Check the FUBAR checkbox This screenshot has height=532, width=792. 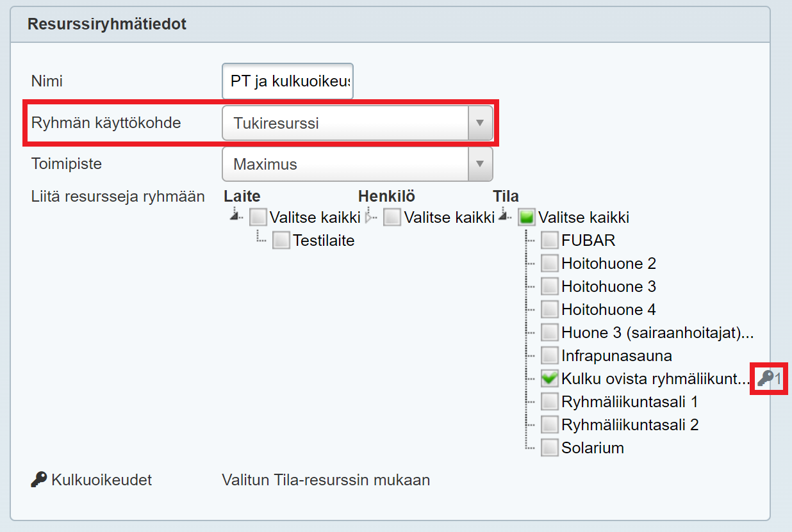pos(549,241)
